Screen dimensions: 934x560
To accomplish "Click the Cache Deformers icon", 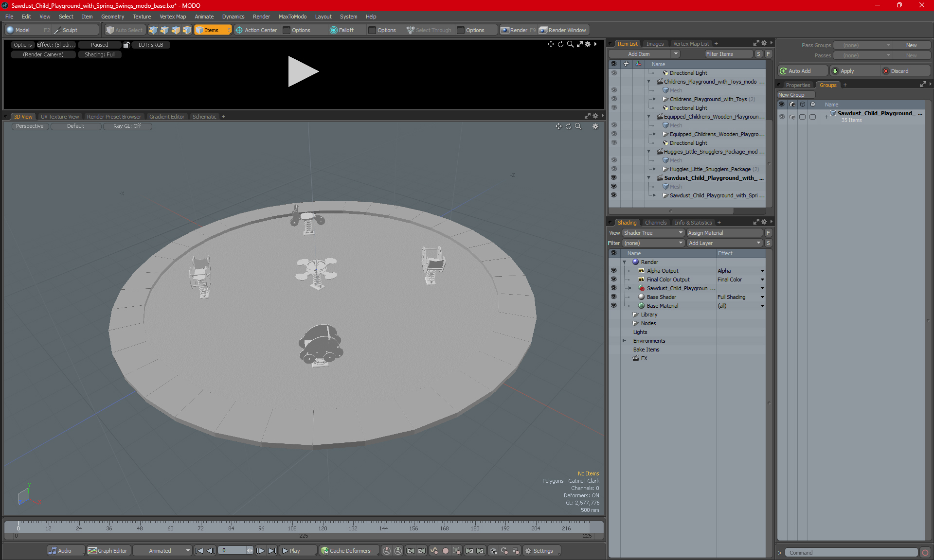I will point(324,551).
